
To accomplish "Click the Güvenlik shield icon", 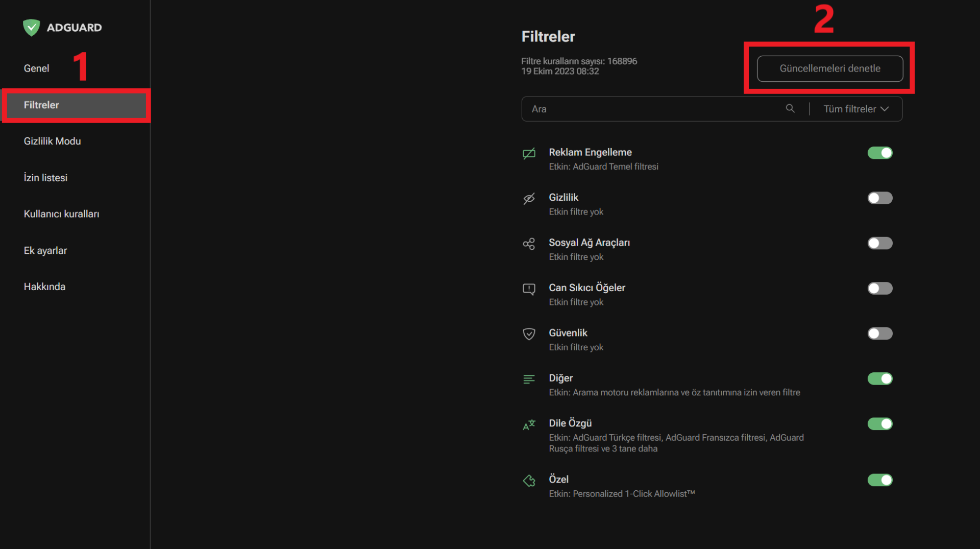I will click(529, 334).
